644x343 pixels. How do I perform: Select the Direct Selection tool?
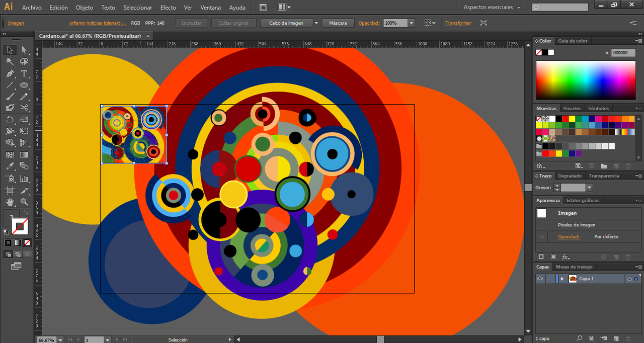(x=24, y=50)
